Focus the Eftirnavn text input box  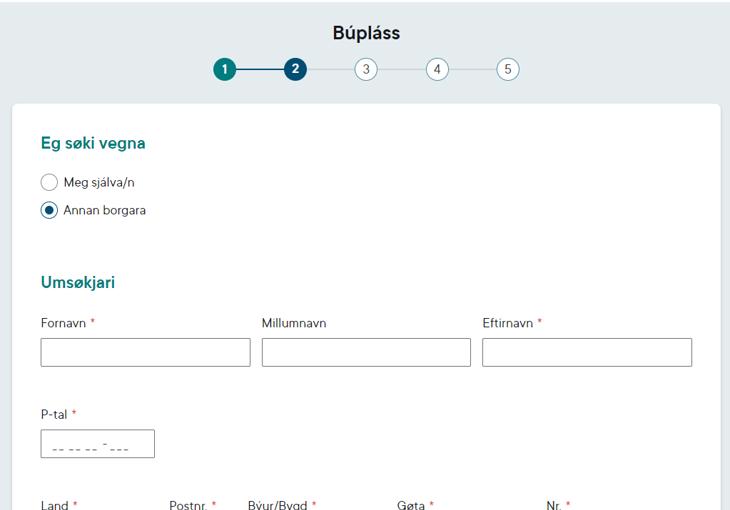click(x=586, y=352)
